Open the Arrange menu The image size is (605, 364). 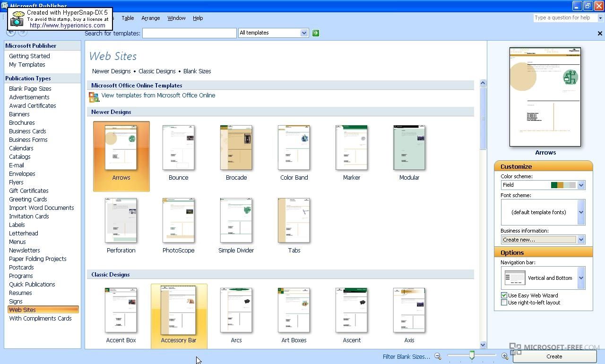(151, 18)
